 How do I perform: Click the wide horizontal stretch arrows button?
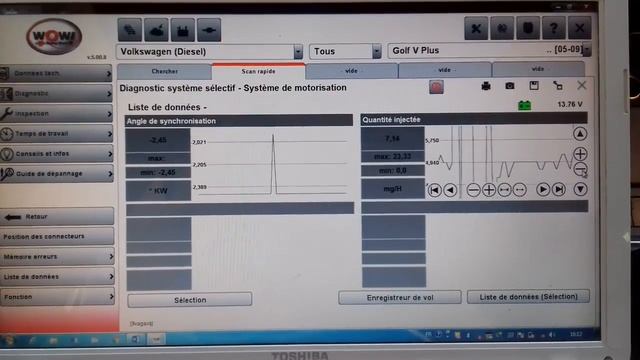[504, 190]
